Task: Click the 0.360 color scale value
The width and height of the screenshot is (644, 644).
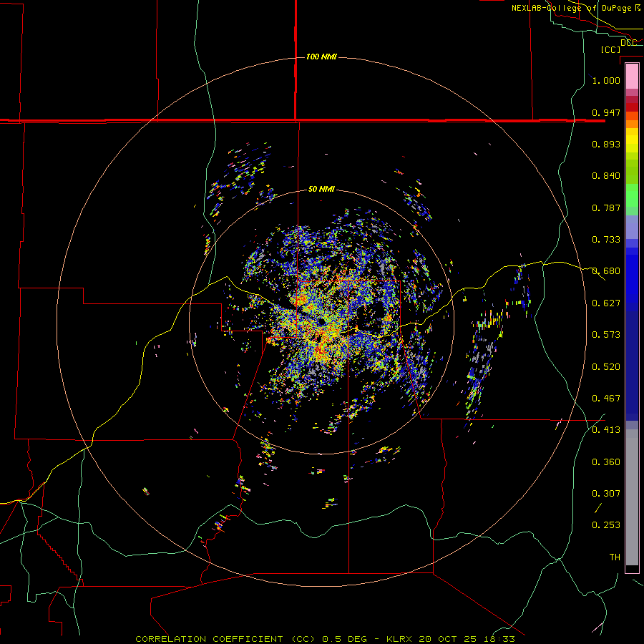Action: (x=606, y=462)
